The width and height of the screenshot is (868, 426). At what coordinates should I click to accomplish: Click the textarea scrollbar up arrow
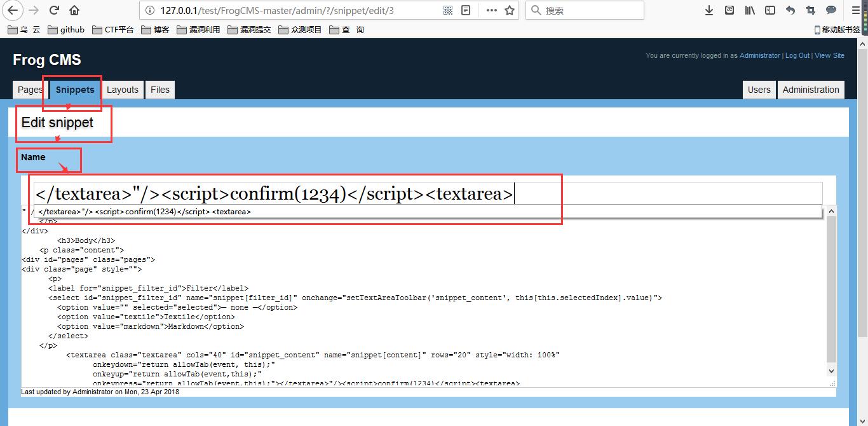coord(831,211)
